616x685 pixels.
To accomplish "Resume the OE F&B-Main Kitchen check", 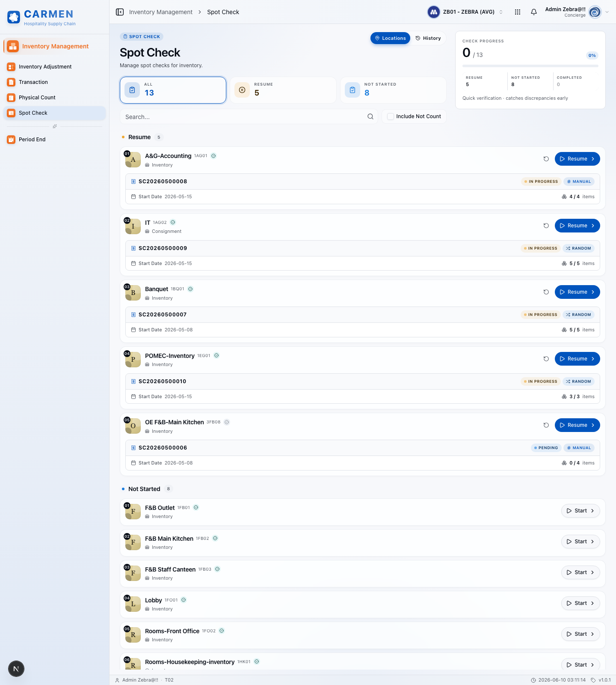I will pos(577,425).
